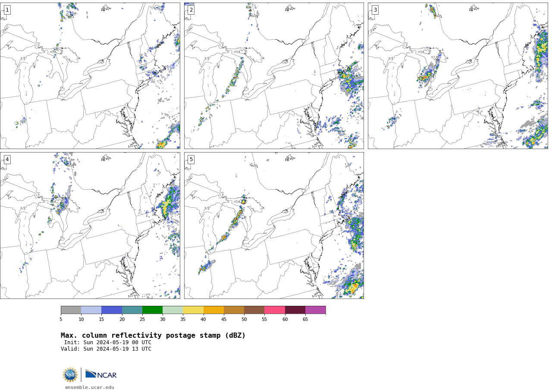The width and height of the screenshot is (552, 392).
Task: Click the member number 4 label box
Action: coord(7,159)
